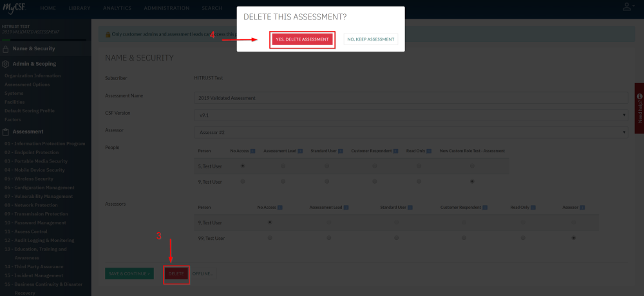
Task: Click info icon next to Assessor column header
Action: pos(582,208)
